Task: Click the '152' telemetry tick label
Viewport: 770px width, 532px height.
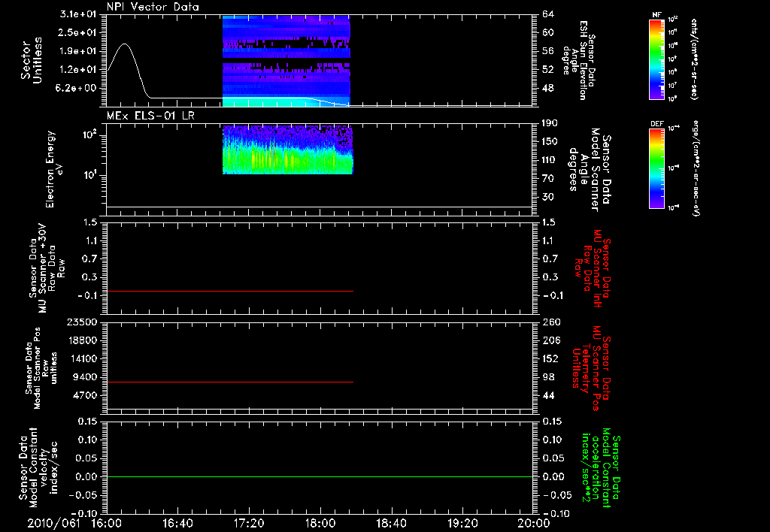Action: [x=550, y=358]
